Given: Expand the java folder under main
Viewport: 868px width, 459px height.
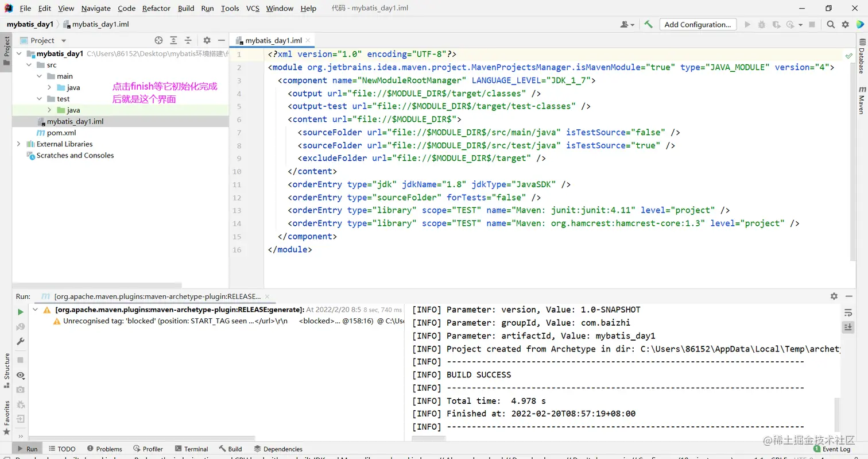Looking at the screenshot, I should (x=50, y=87).
